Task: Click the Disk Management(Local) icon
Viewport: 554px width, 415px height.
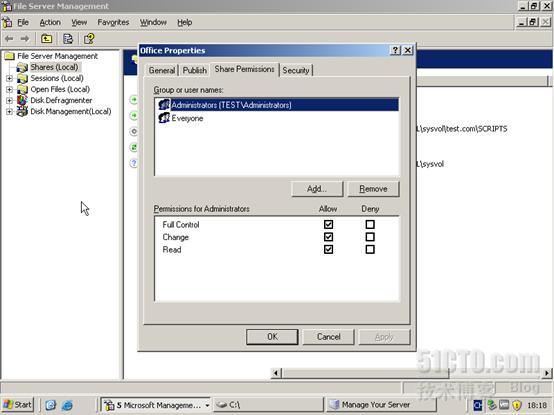Action: [22, 111]
